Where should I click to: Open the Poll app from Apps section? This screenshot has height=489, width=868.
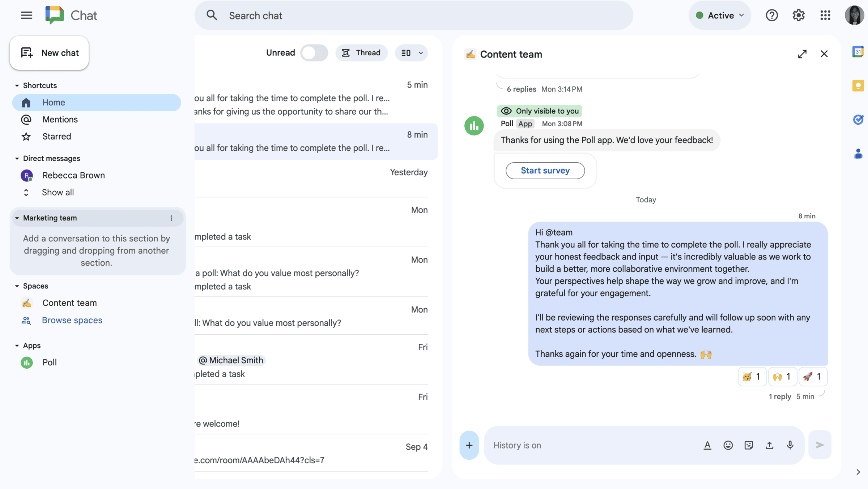(49, 362)
